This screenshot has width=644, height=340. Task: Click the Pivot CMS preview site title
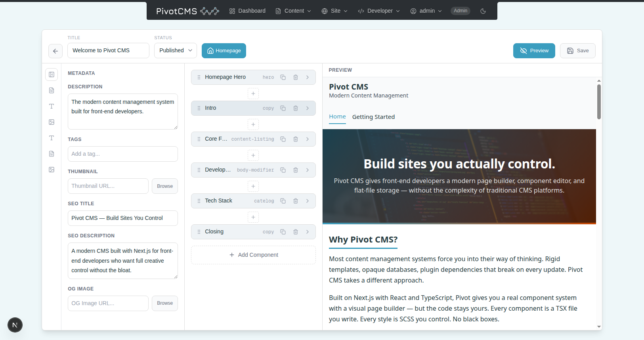pos(348,87)
